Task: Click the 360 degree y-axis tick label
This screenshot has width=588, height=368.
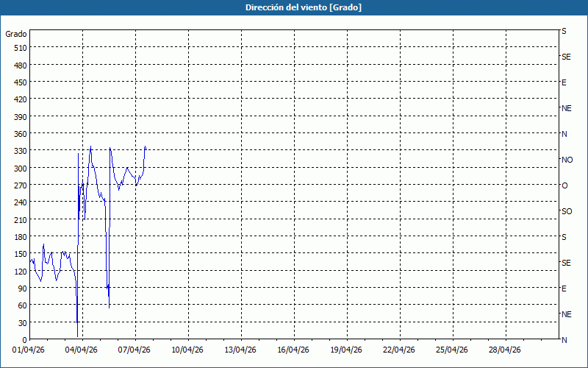Action: coord(19,134)
